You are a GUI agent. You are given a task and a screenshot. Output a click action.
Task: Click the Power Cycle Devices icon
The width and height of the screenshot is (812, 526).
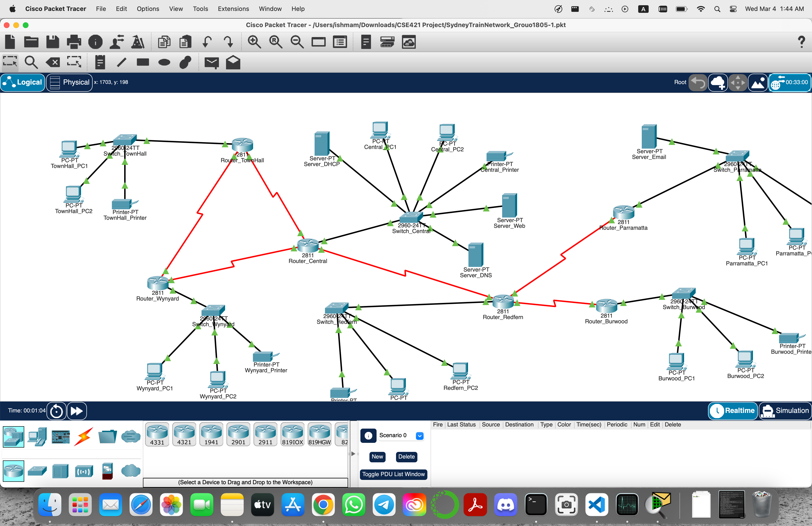point(56,411)
